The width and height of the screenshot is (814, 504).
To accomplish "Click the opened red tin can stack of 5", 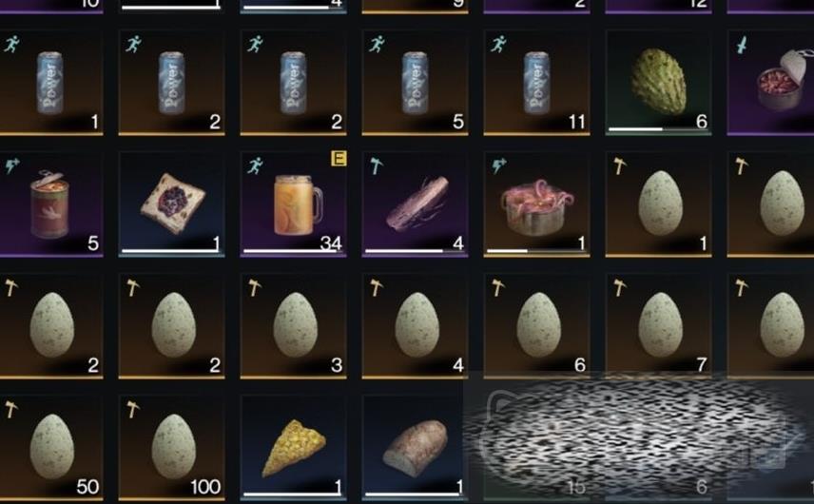I will click(x=50, y=204).
